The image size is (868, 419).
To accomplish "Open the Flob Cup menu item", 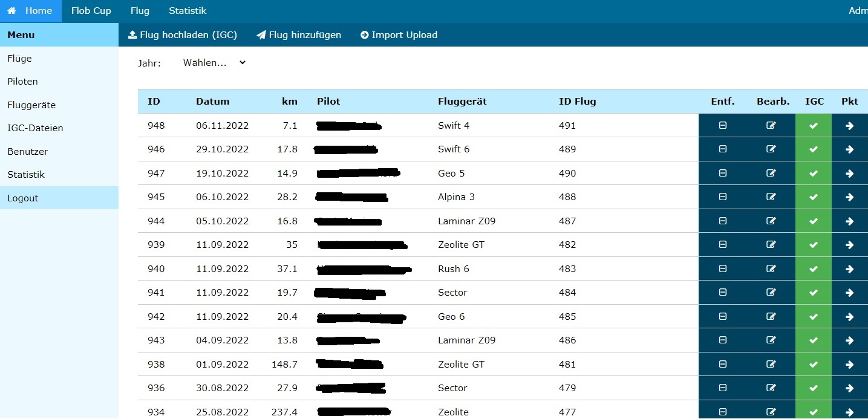I will click(x=91, y=10).
